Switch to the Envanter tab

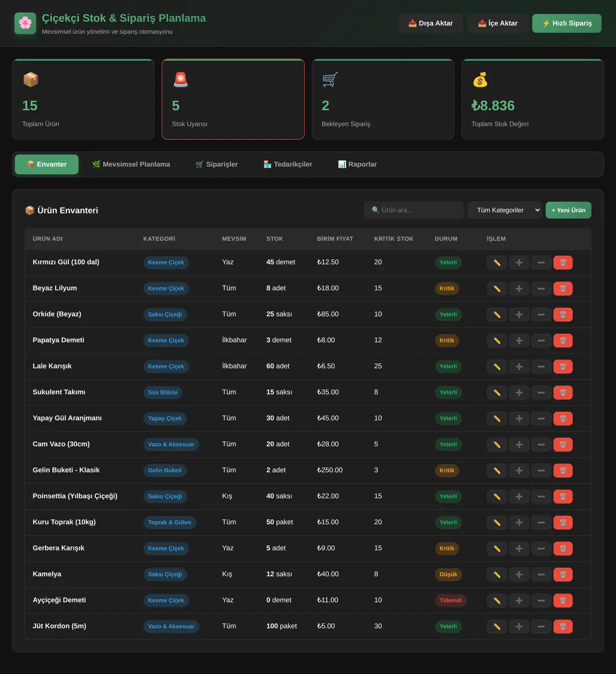pos(47,164)
